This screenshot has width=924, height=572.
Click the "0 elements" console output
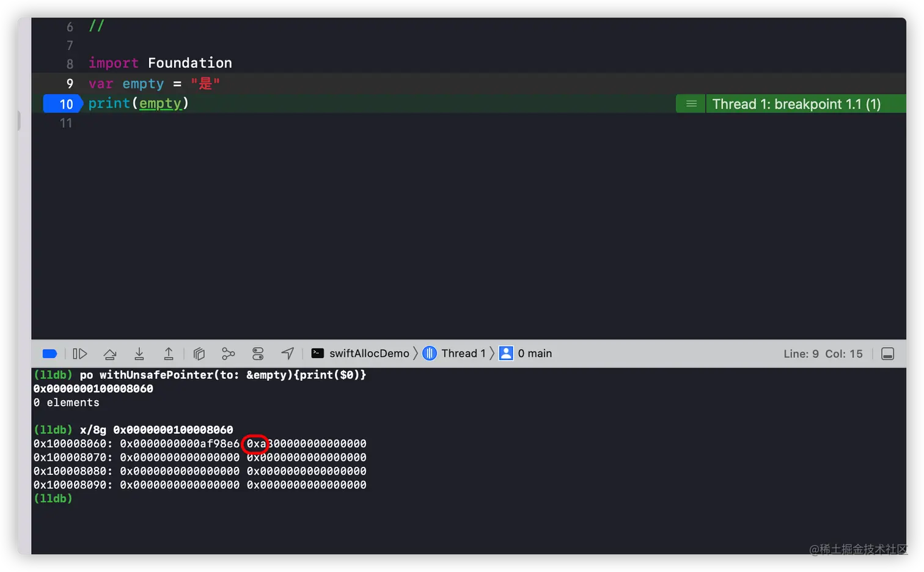(67, 403)
